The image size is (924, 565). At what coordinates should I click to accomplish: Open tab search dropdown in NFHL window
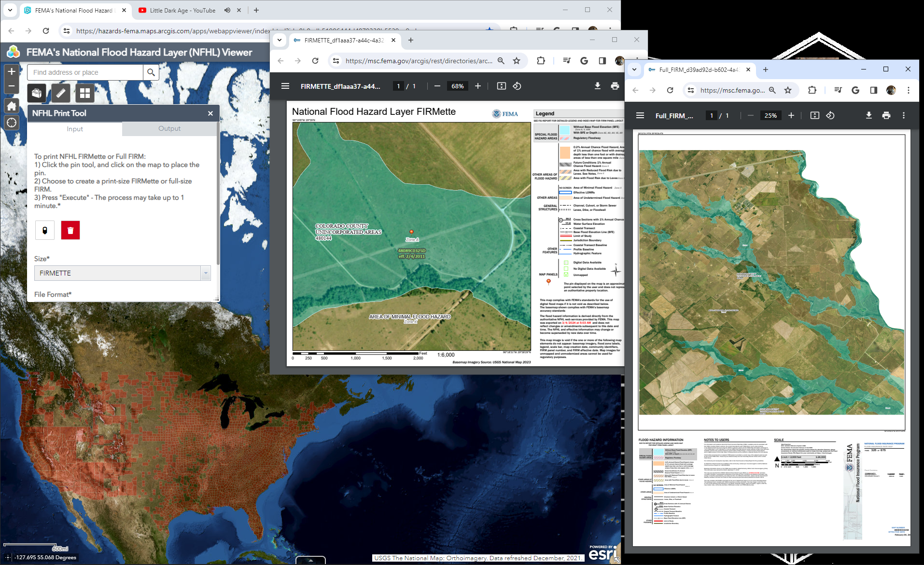point(10,10)
